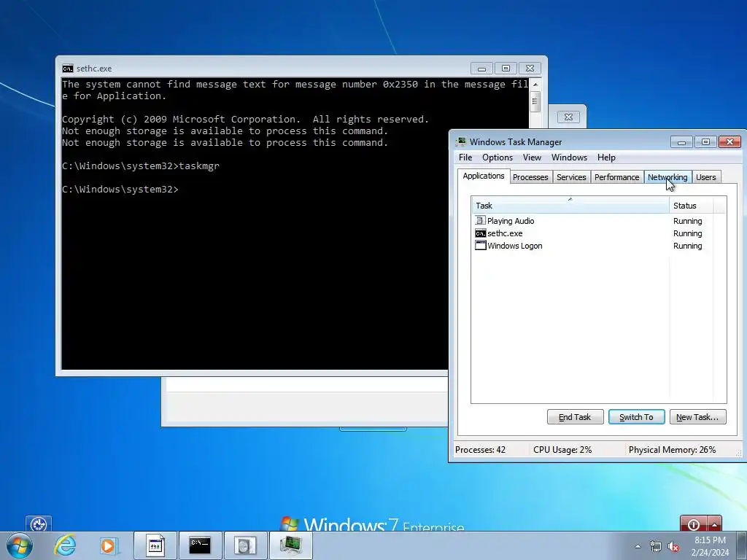Image resolution: width=747 pixels, height=560 pixels.
Task: Click the red shutdown power button
Action: 694,524
